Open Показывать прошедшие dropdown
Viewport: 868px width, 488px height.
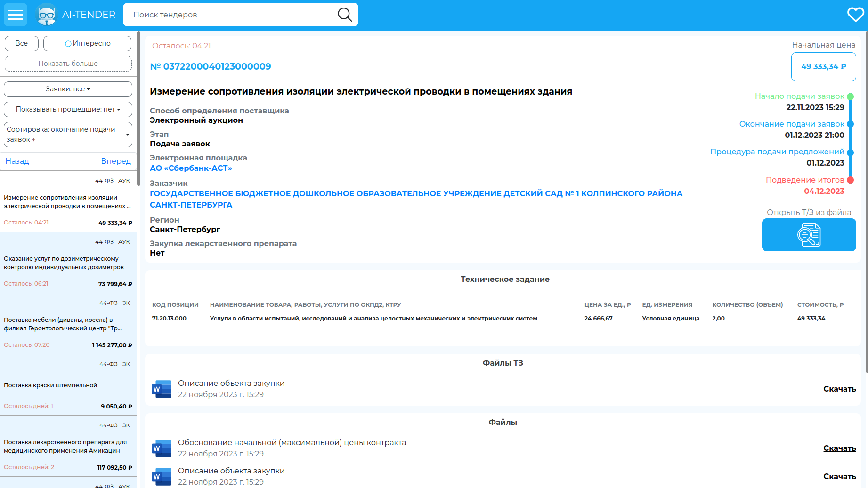coord(68,109)
